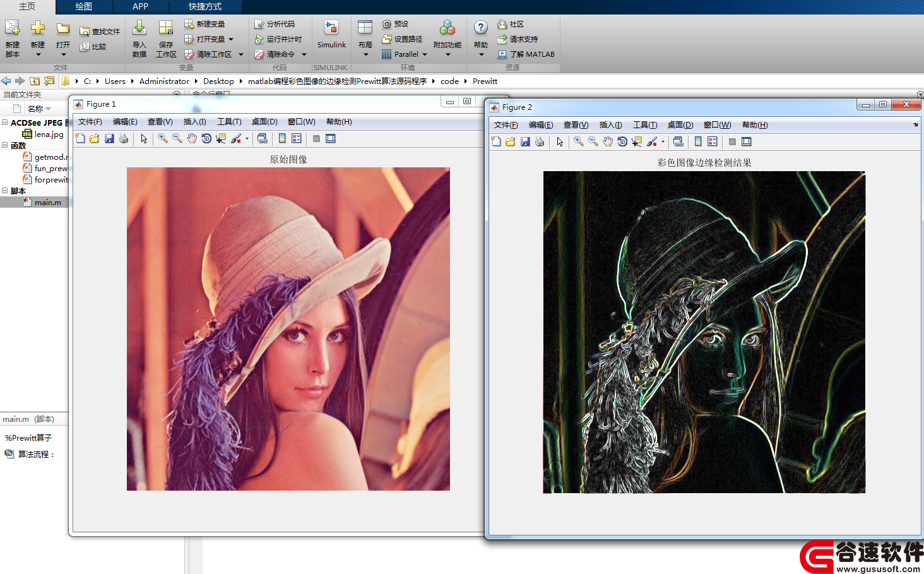The image size is (924, 574).
Task: Select the Pan hand tool in Figure 1
Action: click(x=192, y=138)
